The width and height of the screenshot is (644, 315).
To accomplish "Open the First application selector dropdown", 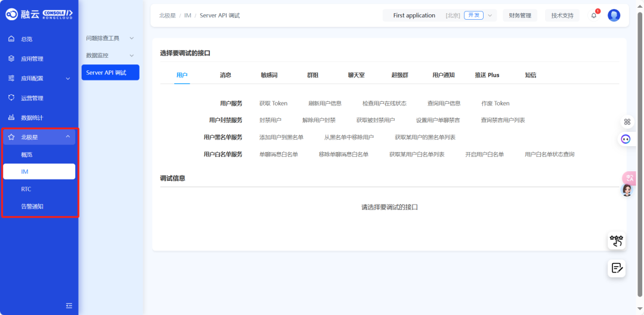I will pos(440,16).
